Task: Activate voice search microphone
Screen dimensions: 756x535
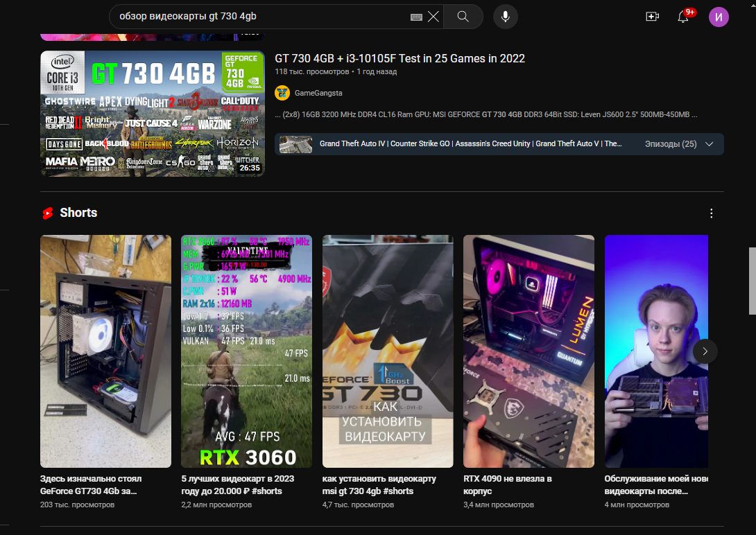Action: tap(506, 17)
